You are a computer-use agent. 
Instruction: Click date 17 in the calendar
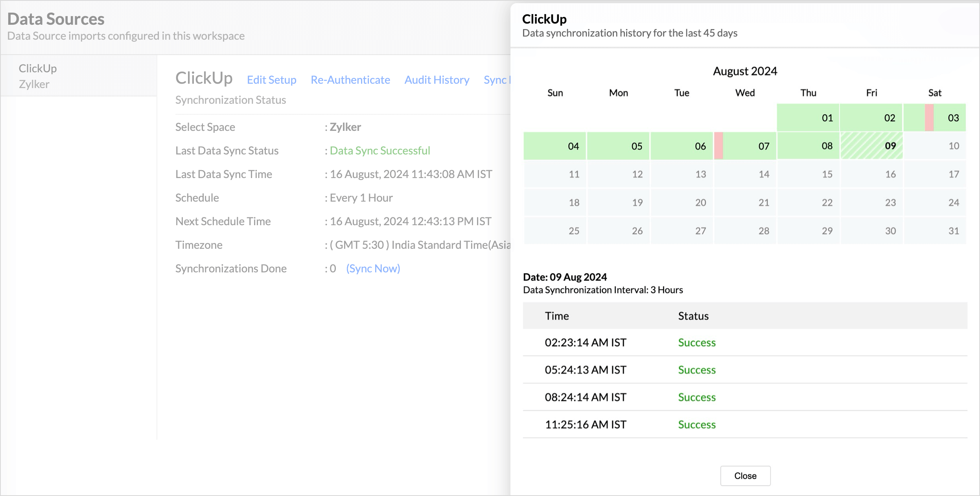click(x=935, y=174)
